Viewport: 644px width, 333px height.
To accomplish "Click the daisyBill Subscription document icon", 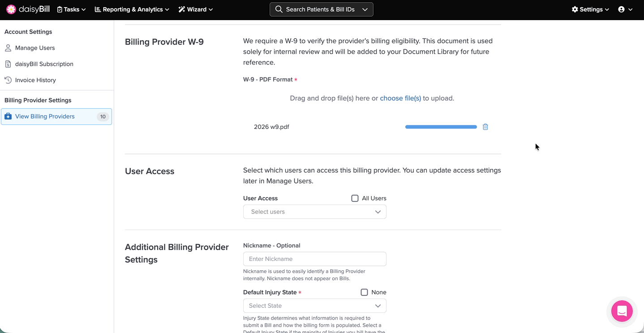I will click(x=8, y=64).
